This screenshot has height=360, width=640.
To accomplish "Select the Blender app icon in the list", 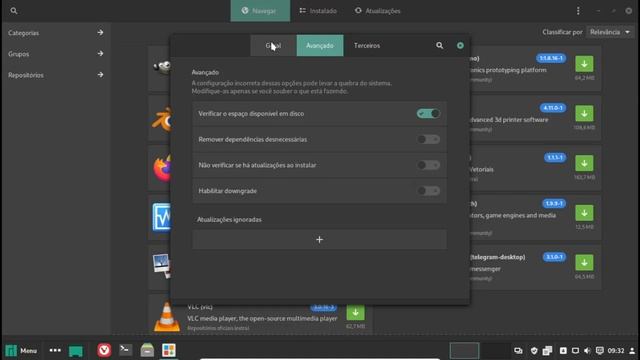I will [162, 118].
